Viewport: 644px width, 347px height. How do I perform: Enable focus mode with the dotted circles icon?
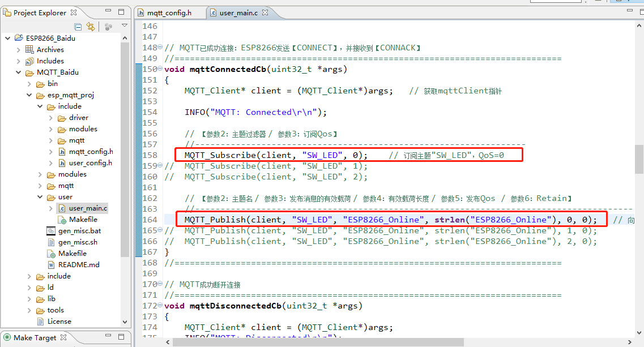click(108, 26)
